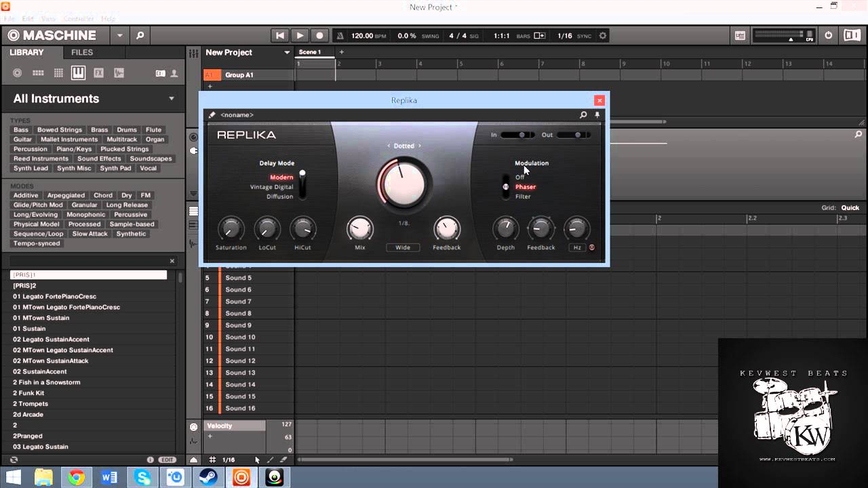Select the Instruments keyboard browser icon
868x488 pixels.
[78, 73]
